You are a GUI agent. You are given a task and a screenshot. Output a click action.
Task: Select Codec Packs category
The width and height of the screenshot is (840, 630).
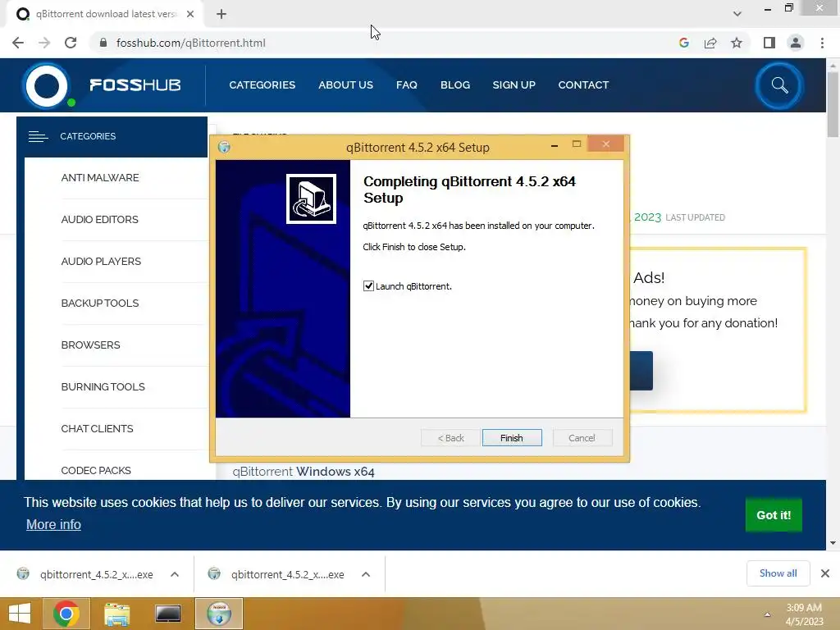click(x=96, y=470)
